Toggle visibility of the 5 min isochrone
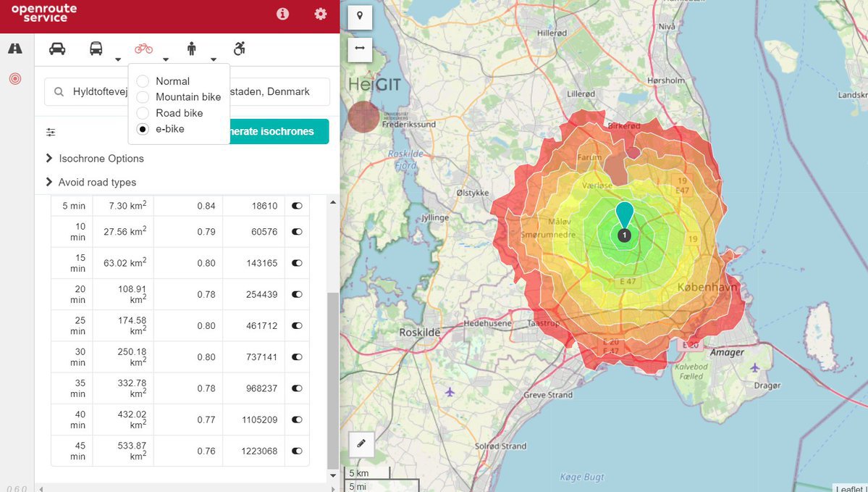 [x=297, y=206]
